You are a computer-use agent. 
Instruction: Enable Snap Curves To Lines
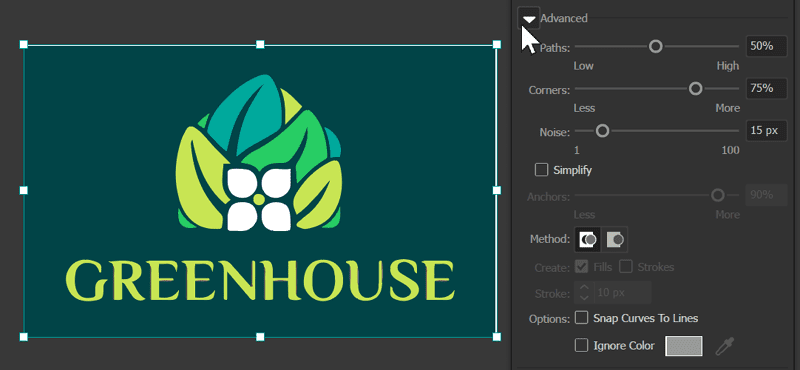(581, 318)
